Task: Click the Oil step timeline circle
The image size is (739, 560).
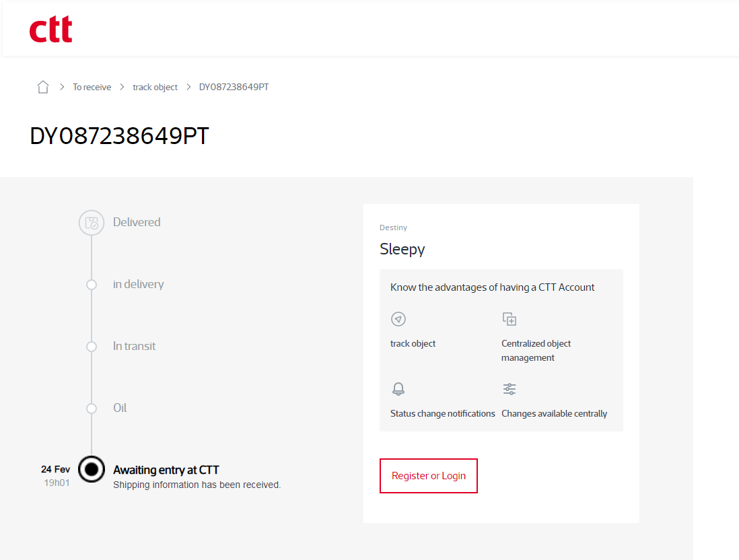Action: [92, 408]
